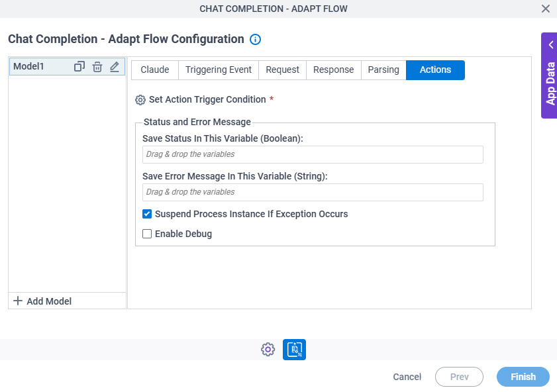
Task: Open the info icon beside the configuration title
Action: (x=255, y=39)
